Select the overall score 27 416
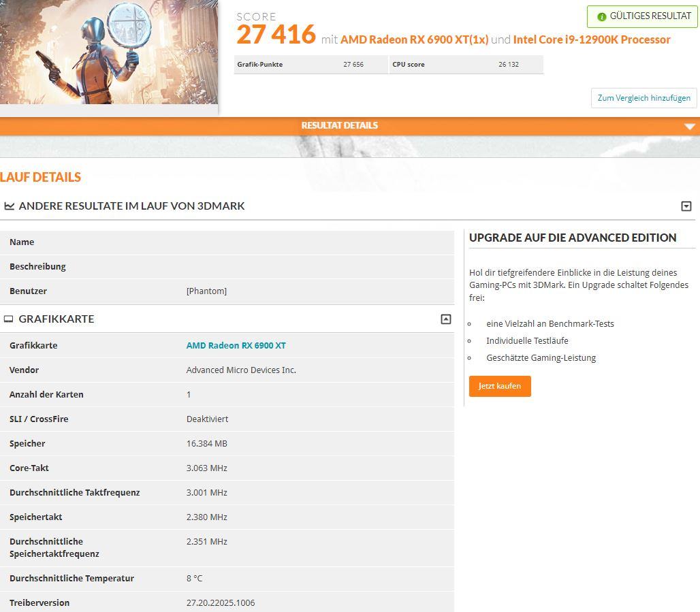This screenshot has width=700, height=612. pos(276,34)
